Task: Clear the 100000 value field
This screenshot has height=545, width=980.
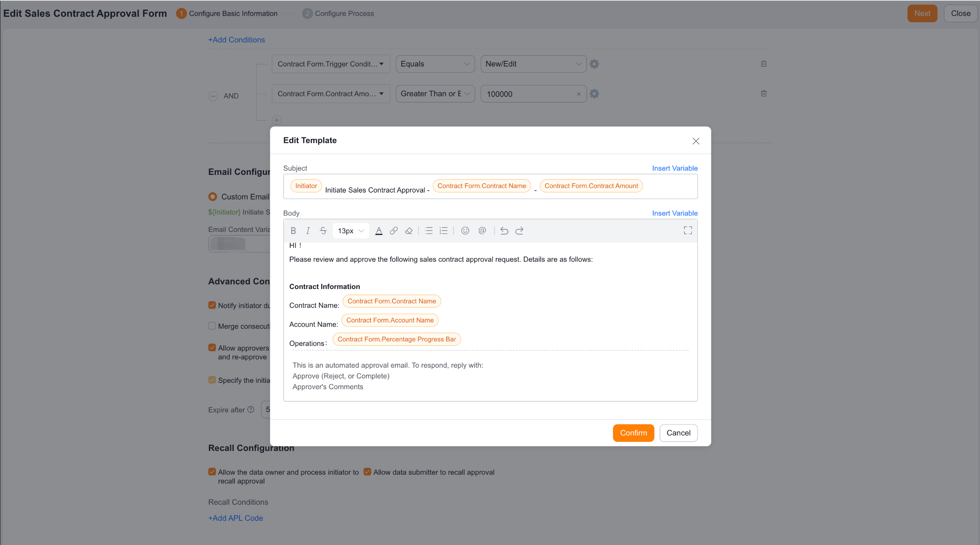Action: tap(578, 94)
